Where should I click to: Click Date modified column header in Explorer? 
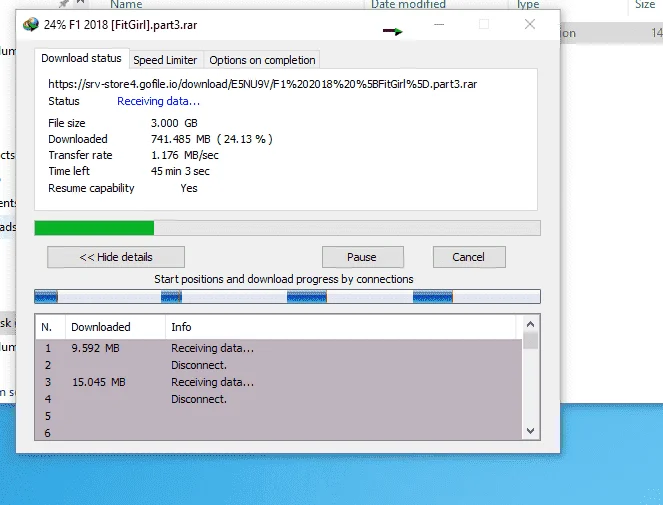click(x=408, y=4)
